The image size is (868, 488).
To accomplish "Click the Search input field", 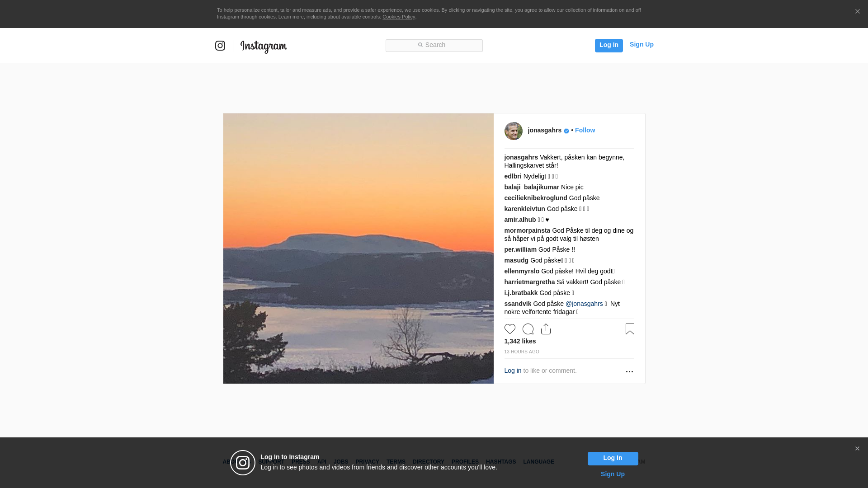I will click(x=434, y=45).
